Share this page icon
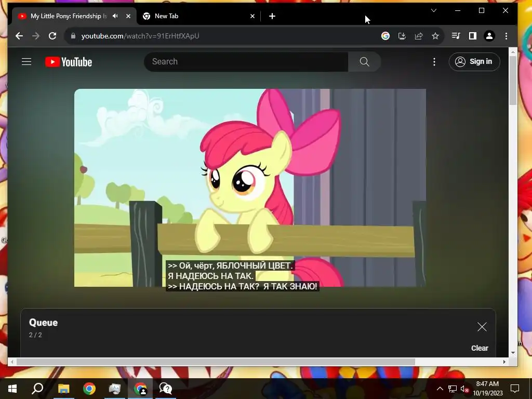The width and height of the screenshot is (532, 399). (419, 36)
